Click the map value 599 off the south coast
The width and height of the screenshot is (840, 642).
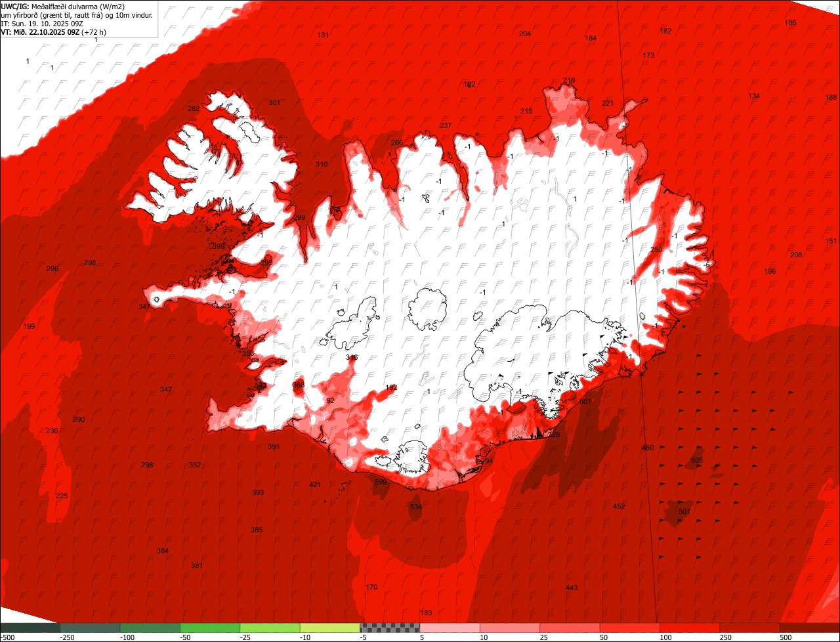tap(381, 482)
